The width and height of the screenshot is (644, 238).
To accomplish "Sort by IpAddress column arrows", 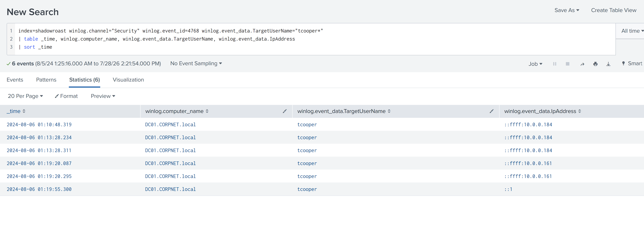I will point(579,111).
